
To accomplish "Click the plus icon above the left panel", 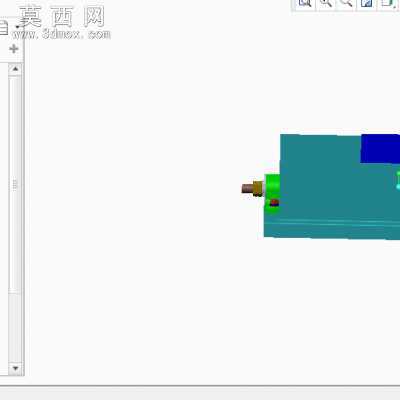I will 14,49.
